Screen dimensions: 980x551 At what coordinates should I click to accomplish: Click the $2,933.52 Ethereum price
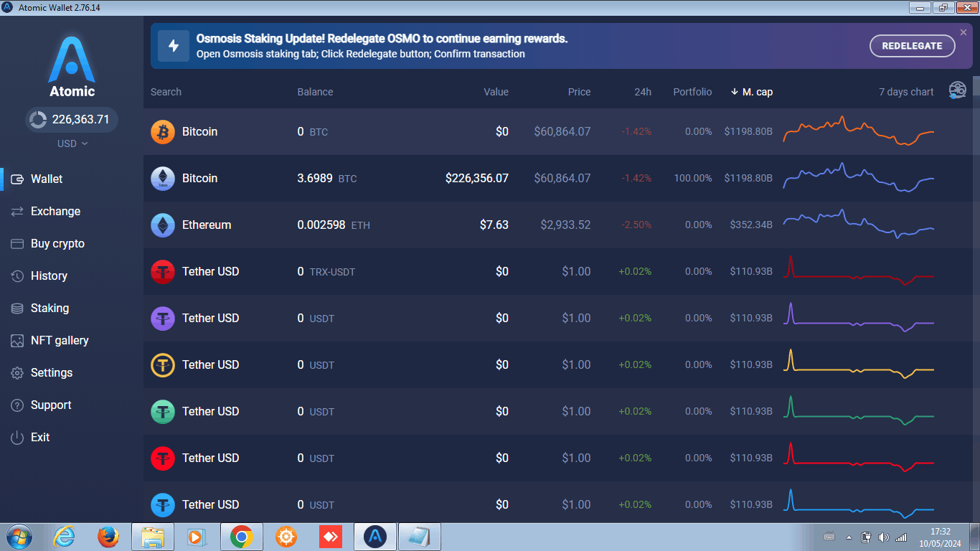566,225
